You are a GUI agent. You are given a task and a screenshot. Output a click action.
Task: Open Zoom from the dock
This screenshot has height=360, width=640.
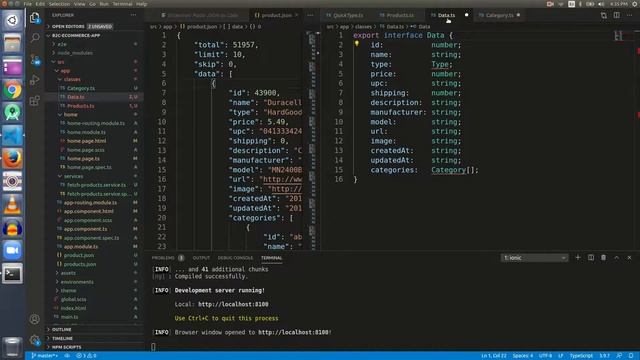12,250
